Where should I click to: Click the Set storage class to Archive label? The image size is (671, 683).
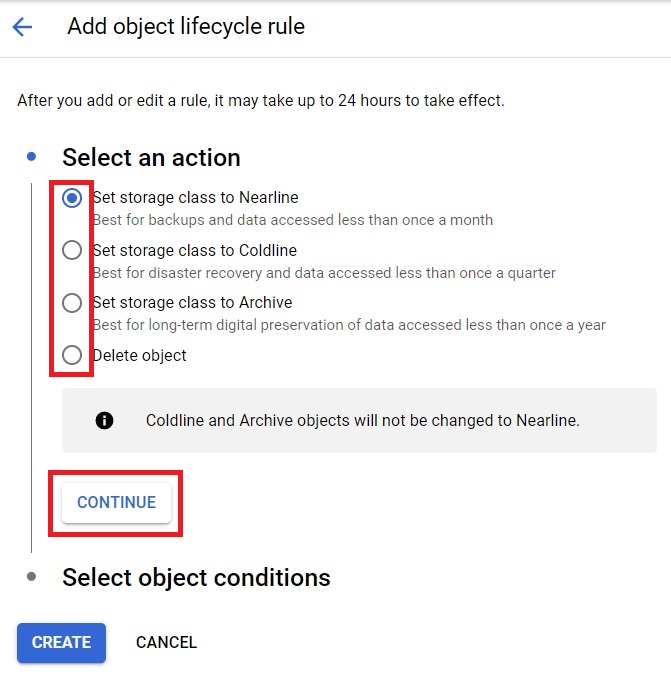(x=193, y=303)
